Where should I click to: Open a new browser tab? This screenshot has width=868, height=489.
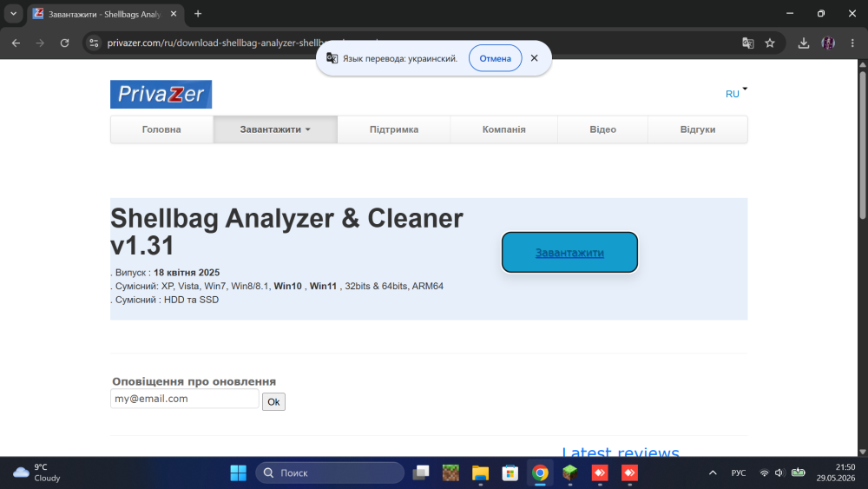coord(198,14)
